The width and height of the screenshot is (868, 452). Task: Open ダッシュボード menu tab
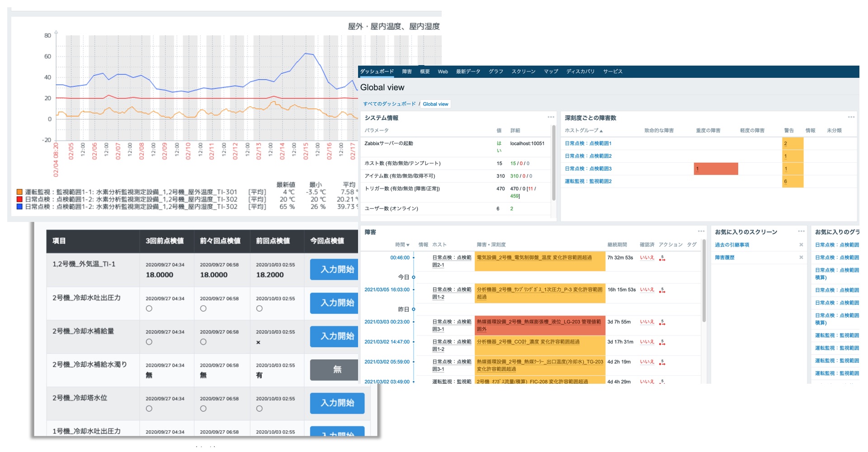tap(377, 71)
